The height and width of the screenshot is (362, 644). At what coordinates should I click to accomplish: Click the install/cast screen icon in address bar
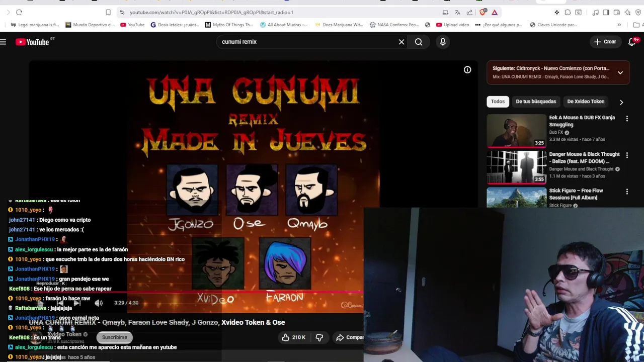click(x=445, y=12)
